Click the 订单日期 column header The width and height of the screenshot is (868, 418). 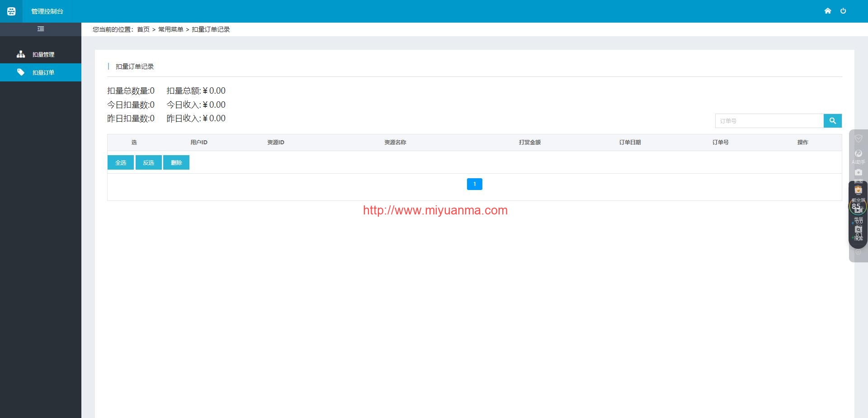pos(630,142)
